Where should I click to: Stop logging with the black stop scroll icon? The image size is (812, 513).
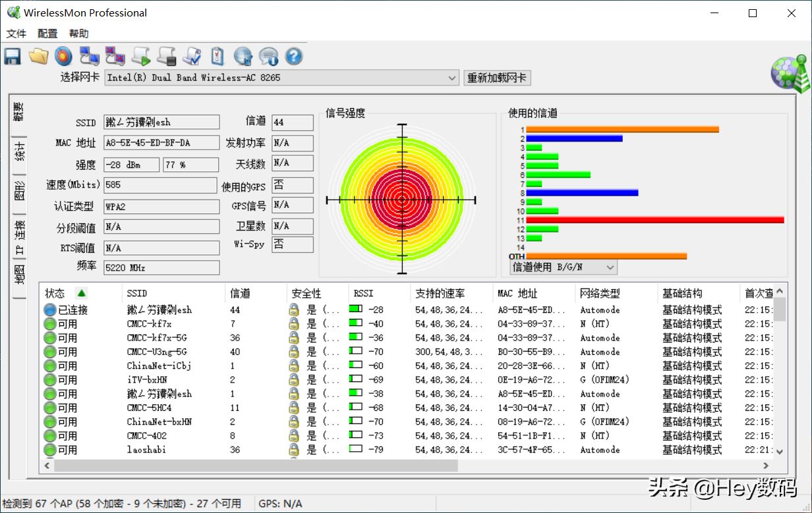pos(166,56)
